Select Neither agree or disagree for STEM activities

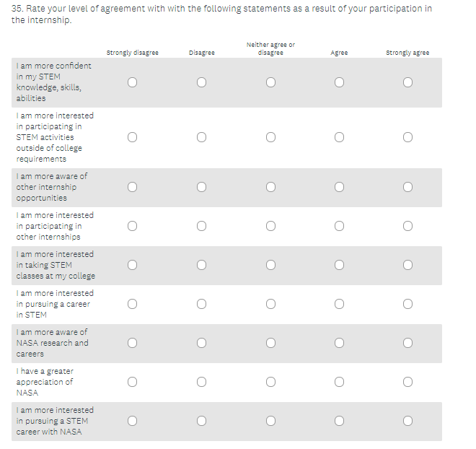point(270,137)
